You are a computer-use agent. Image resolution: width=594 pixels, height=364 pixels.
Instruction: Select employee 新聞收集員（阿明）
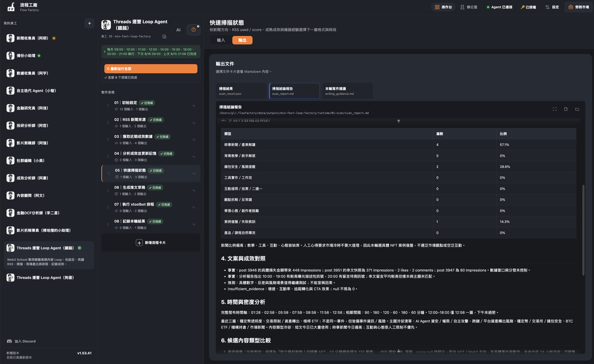[49, 38]
